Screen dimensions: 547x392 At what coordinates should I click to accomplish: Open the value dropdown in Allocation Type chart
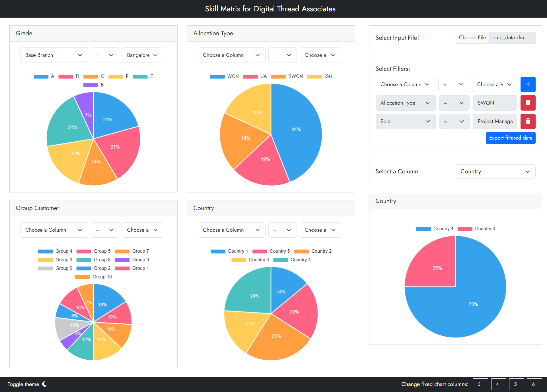[x=320, y=55]
